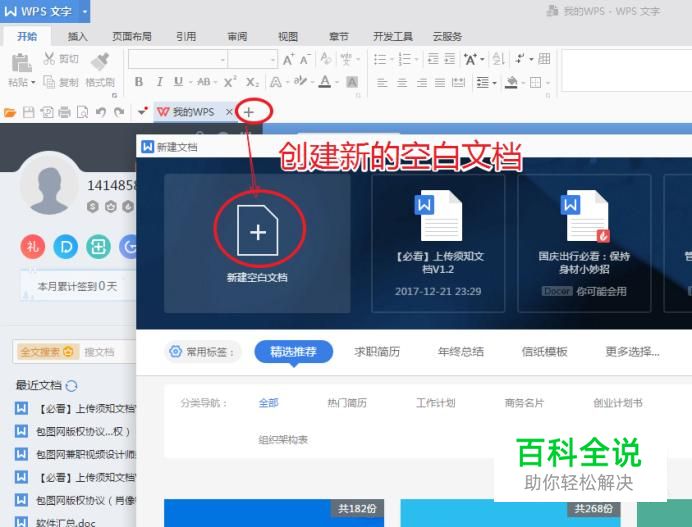
Task: Switch to the 页面布局 ribbon tab
Action: [x=132, y=37]
